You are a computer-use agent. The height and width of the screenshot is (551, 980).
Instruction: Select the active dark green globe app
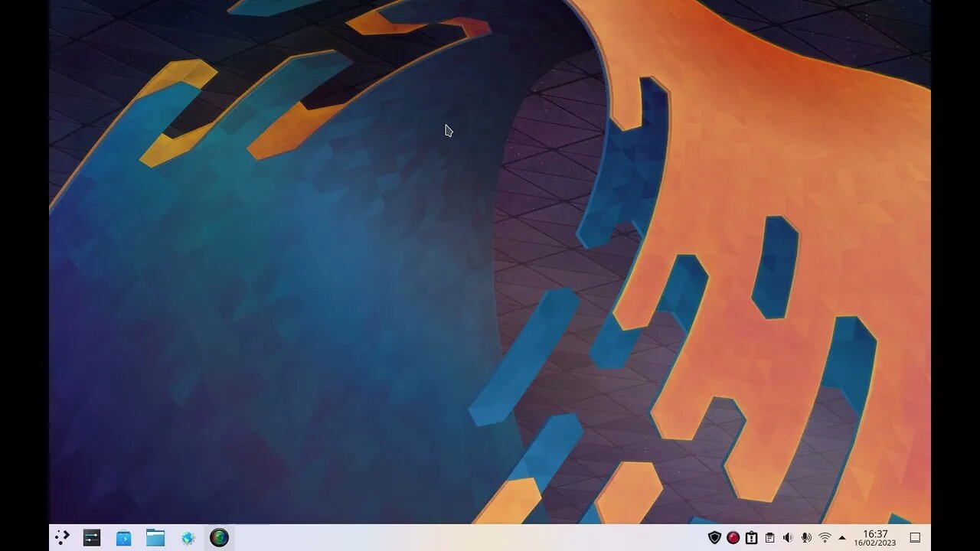219,538
